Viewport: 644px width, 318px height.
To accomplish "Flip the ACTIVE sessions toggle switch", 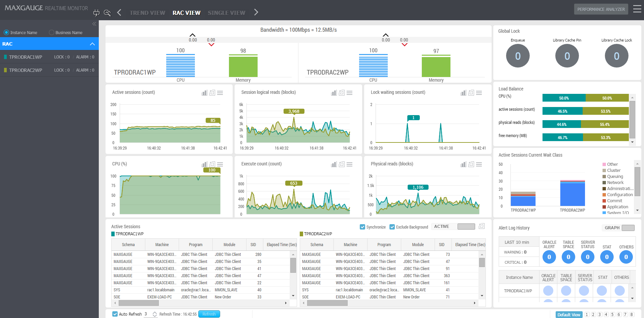I will [466, 227].
